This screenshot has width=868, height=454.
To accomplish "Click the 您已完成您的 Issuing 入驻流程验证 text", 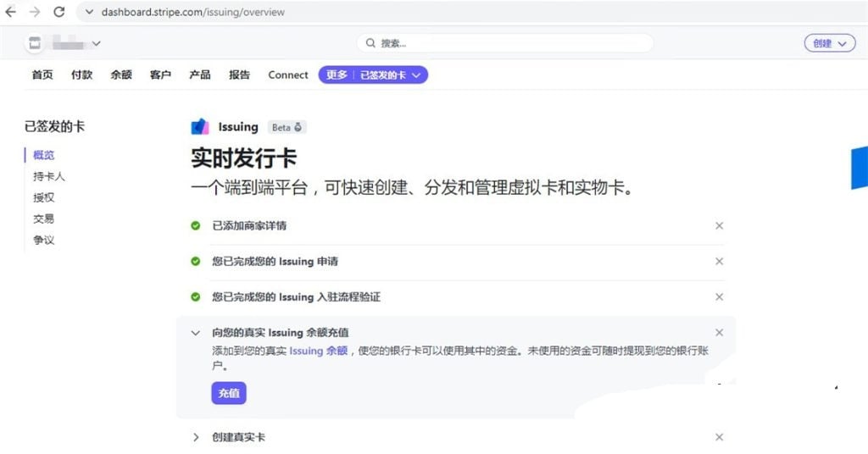I will point(296,297).
